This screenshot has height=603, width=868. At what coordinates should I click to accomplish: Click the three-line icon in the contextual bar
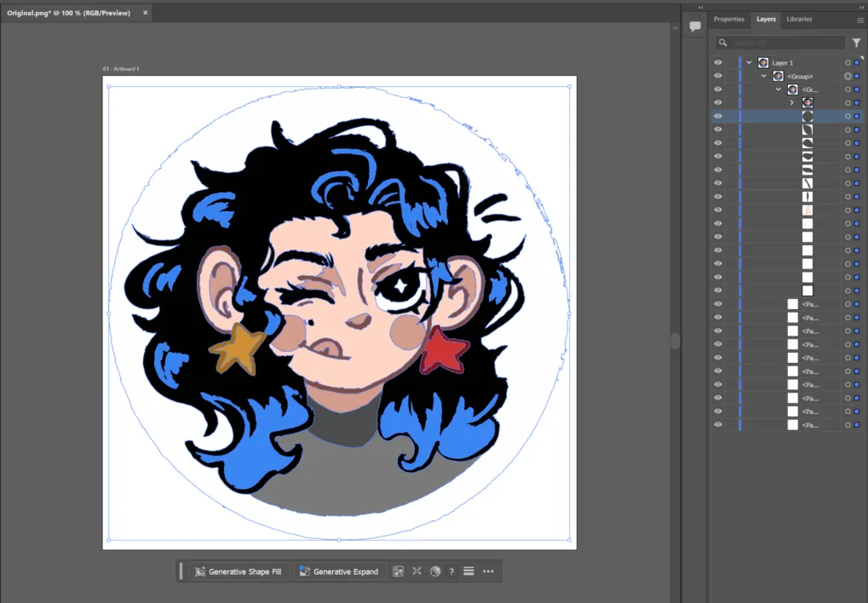pyautogui.click(x=468, y=571)
